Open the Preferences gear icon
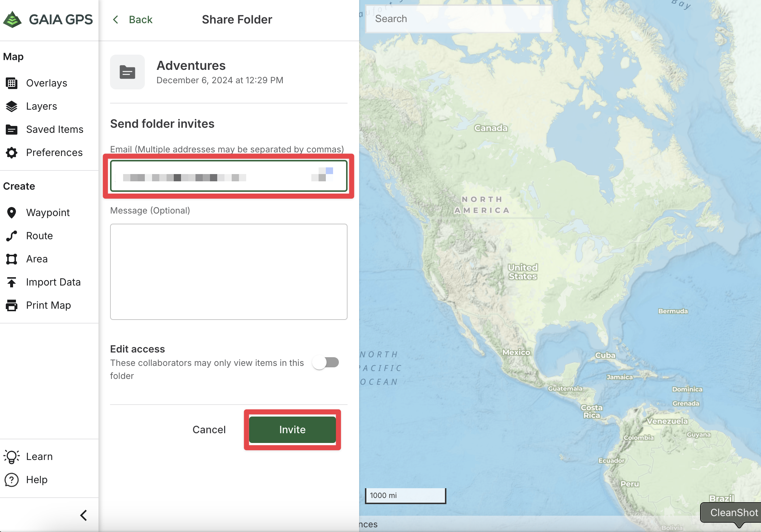761x532 pixels. click(12, 153)
